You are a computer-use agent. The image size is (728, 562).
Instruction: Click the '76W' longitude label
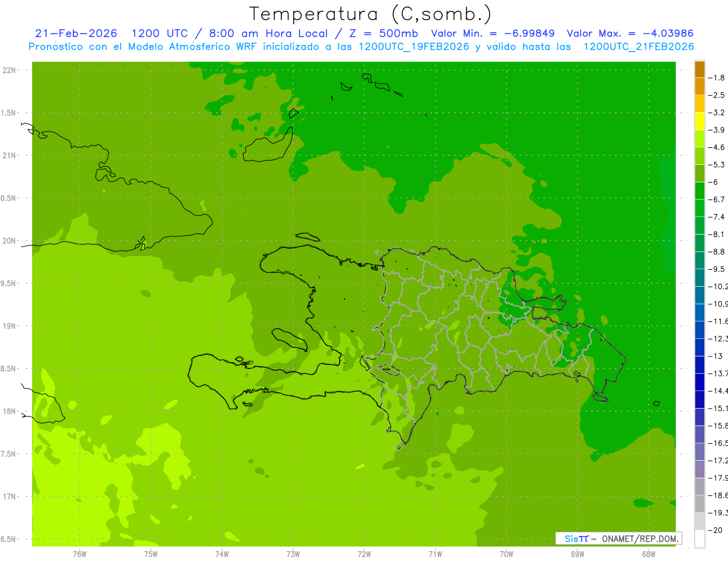[x=79, y=554]
